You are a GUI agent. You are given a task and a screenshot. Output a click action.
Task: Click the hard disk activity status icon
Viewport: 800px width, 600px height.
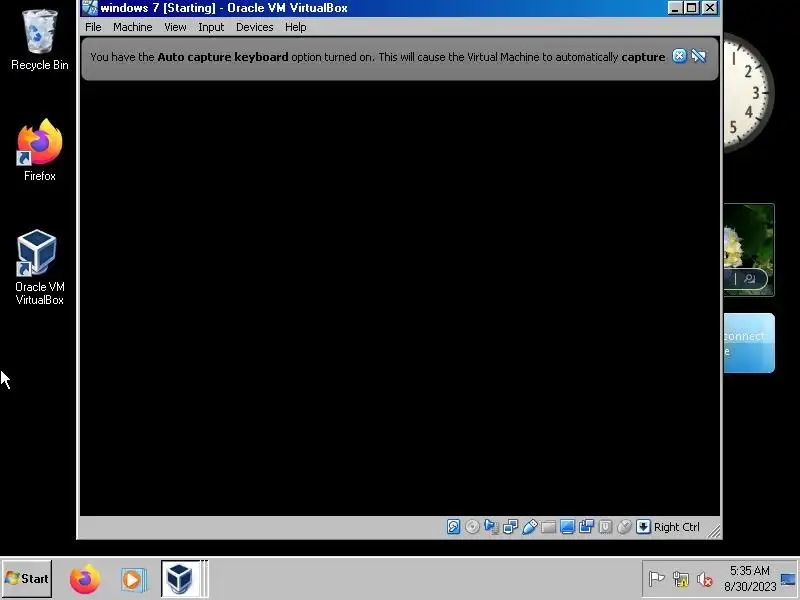(x=454, y=527)
